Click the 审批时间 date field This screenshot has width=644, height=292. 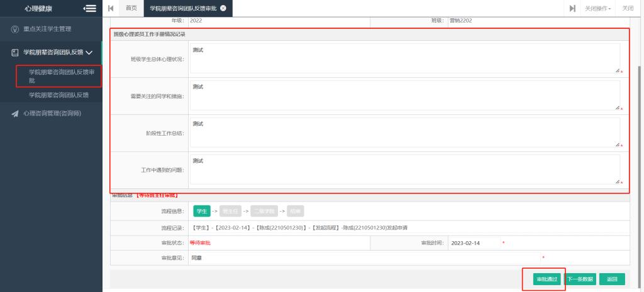coord(475,243)
